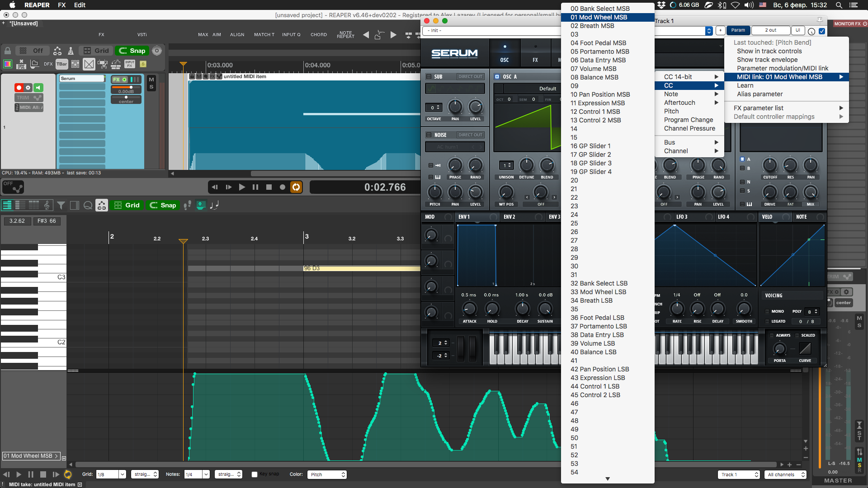Screen dimensions: 868x488
Task: Open the filter events funnel icon
Action: [x=61, y=206]
